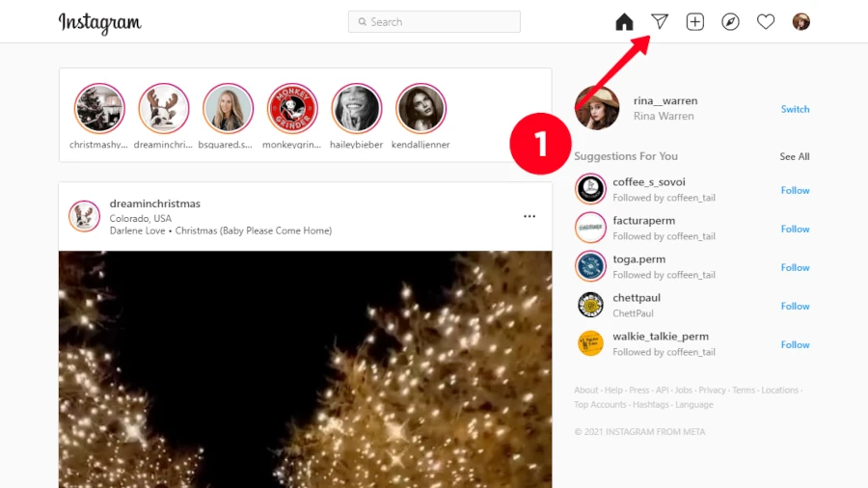Open monkeygrinder story
Screen dimensions: 868x488
(x=292, y=109)
